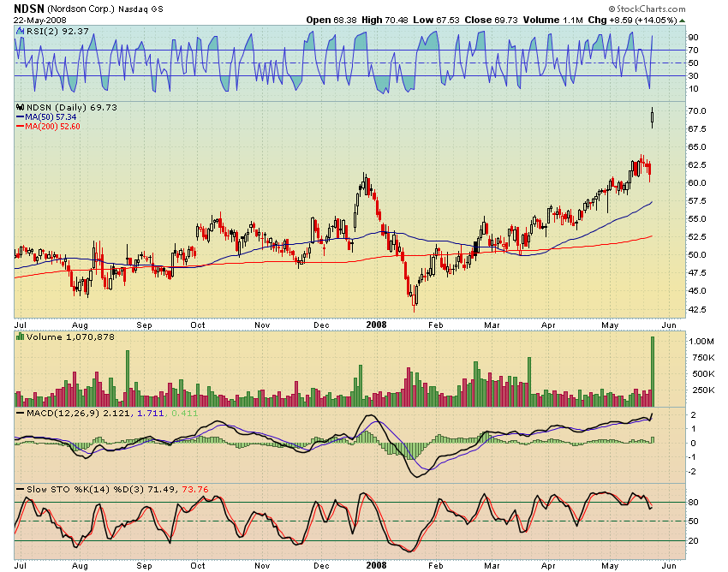Click the 20 level on Slow STO axis
Screen dimensions: 728x572
point(693,541)
